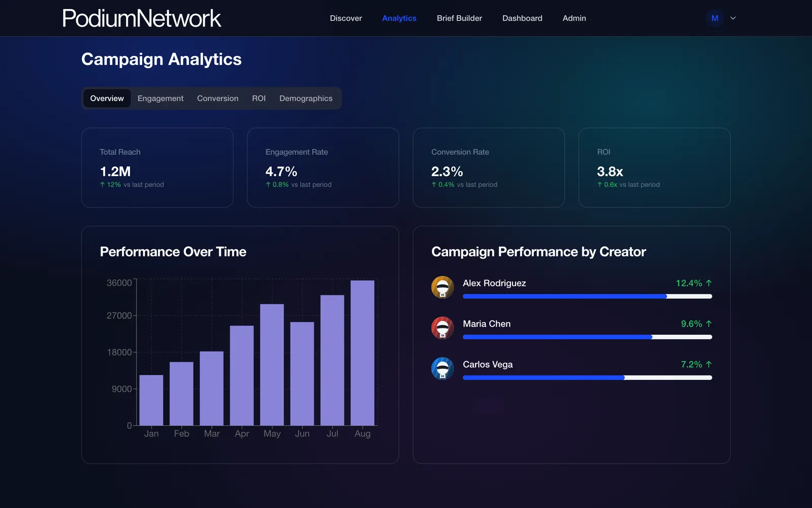Click the Conversion Rate 2.3% value
Image resolution: width=812 pixels, height=508 pixels.
pyautogui.click(x=447, y=171)
